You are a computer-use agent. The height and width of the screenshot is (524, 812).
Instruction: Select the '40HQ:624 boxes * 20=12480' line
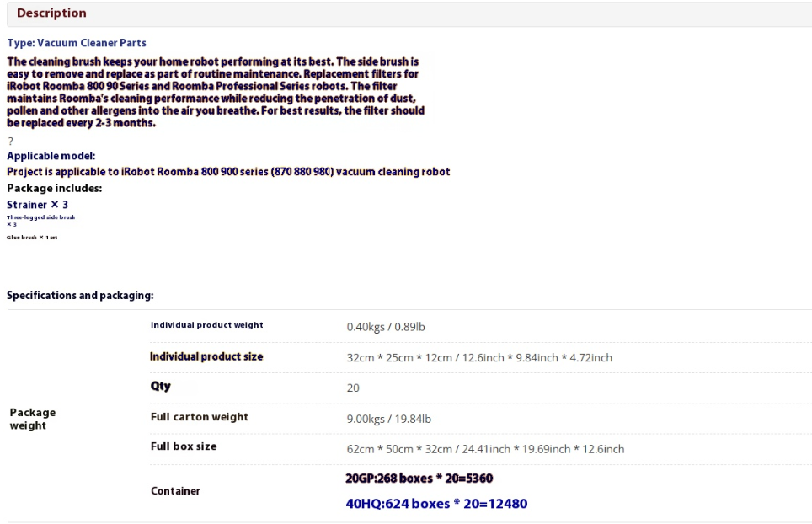(436, 504)
